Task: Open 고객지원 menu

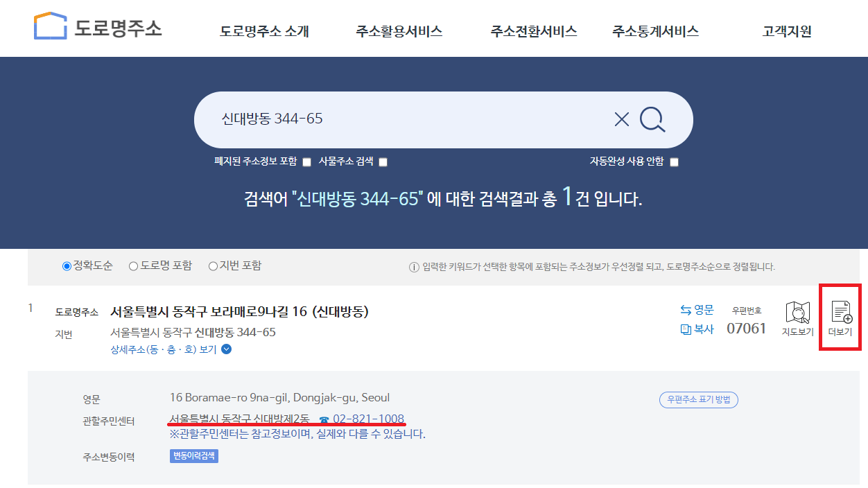Action: (787, 31)
